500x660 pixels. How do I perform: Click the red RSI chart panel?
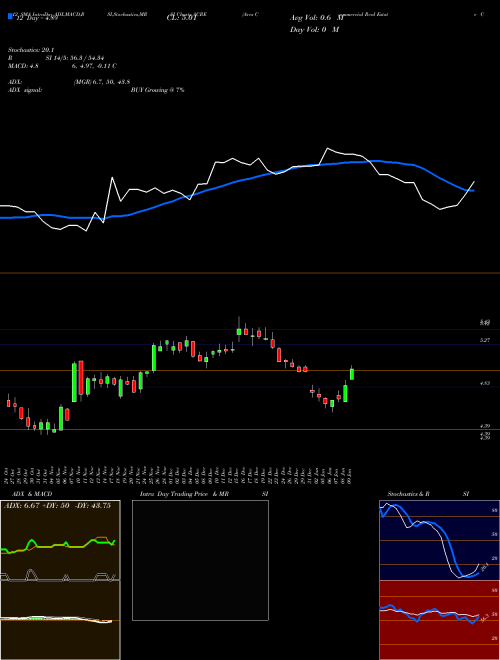[439, 620]
